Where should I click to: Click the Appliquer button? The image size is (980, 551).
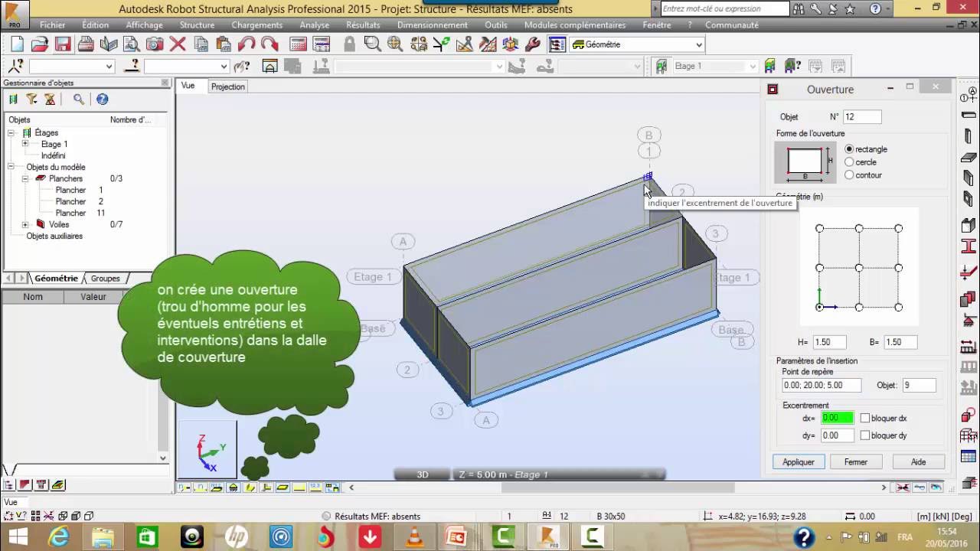[799, 461]
